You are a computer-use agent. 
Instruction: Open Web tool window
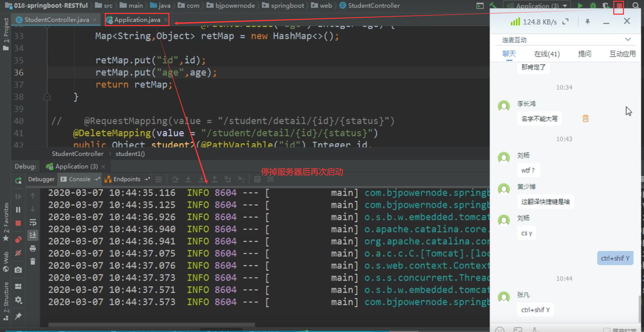coord(6,262)
